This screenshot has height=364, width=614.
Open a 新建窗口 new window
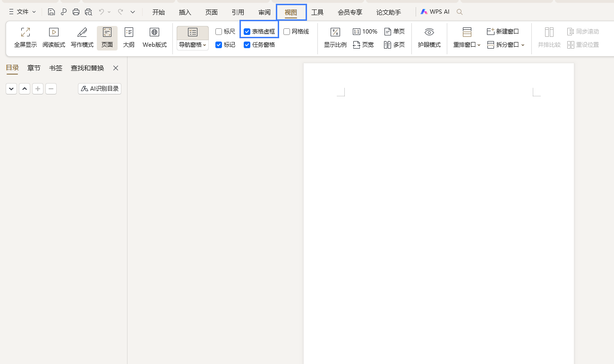pos(503,32)
